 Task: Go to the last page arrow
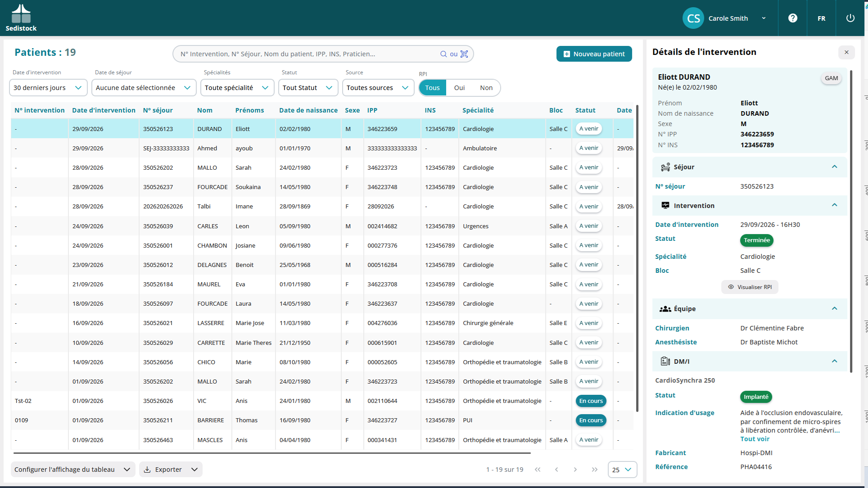point(595,470)
